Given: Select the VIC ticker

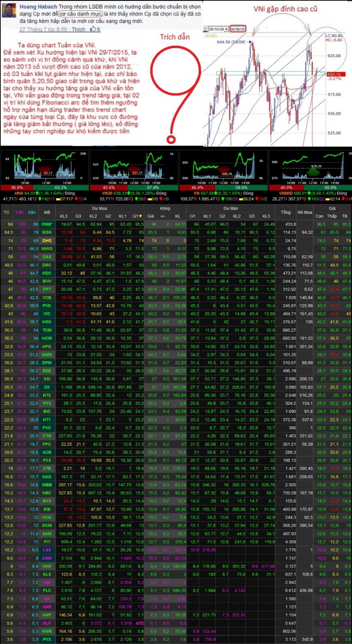Looking at the screenshot, I should tap(47, 314).
